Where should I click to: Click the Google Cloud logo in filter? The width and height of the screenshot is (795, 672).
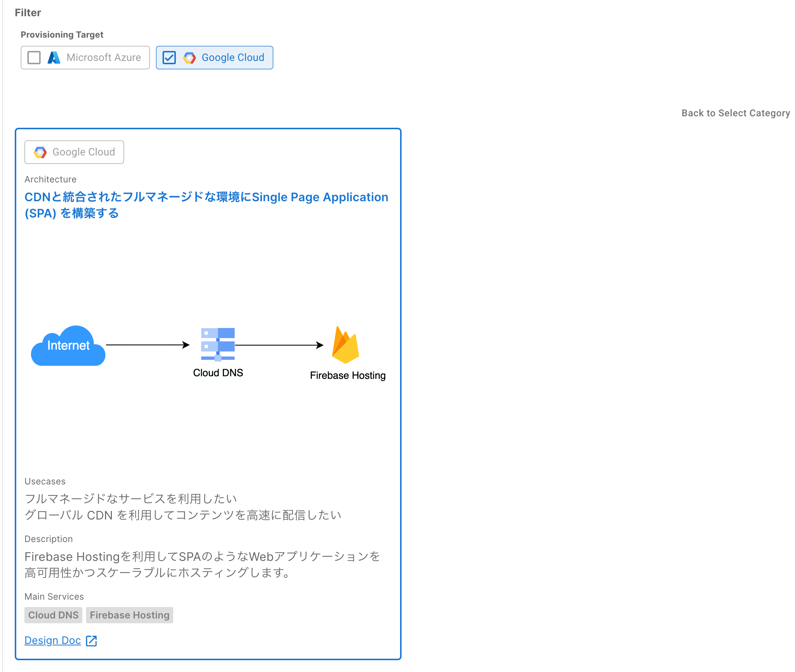tap(190, 58)
